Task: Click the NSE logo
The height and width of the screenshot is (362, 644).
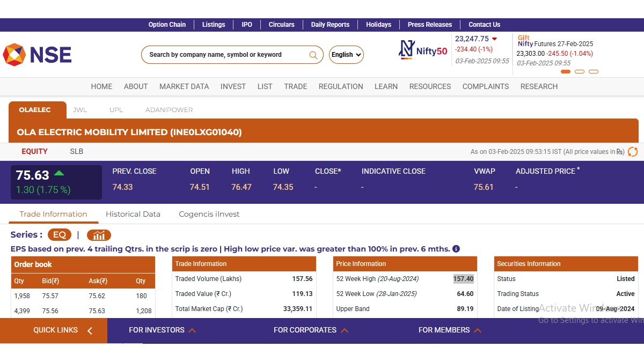Action: (x=38, y=55)
